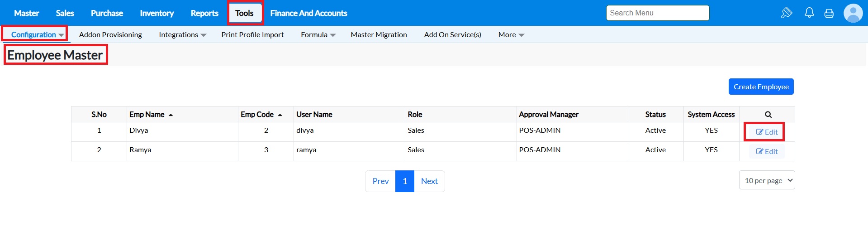
Task: Open the notifications bell
Action: point(809,13)
